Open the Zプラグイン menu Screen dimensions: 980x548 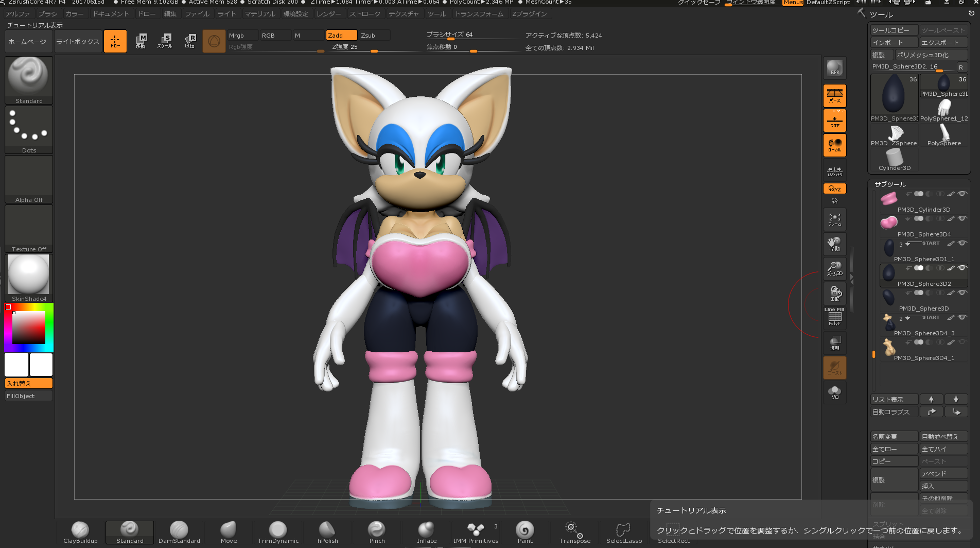529,14
